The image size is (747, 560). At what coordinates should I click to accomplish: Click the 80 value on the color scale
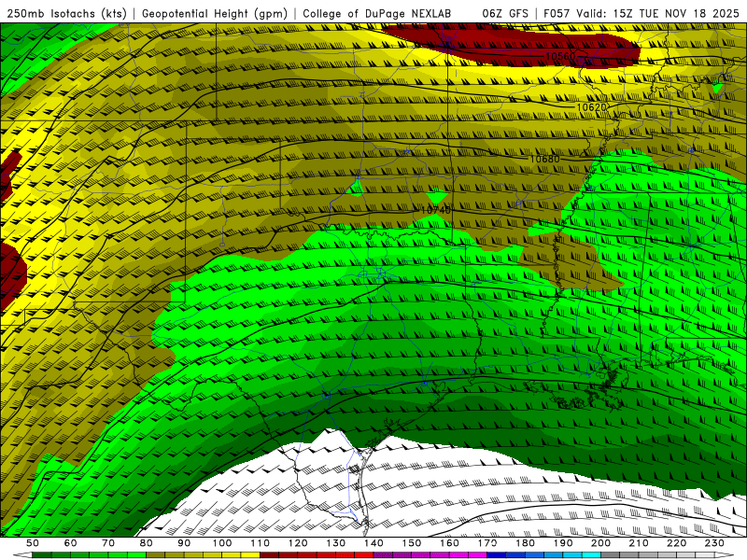pyautogui.click(x=147, y=543)
